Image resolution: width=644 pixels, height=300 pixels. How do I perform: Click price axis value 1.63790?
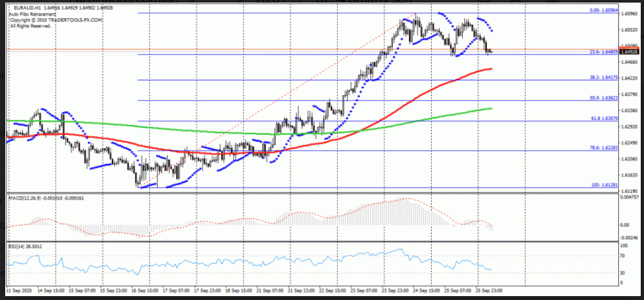coord(629,95)
